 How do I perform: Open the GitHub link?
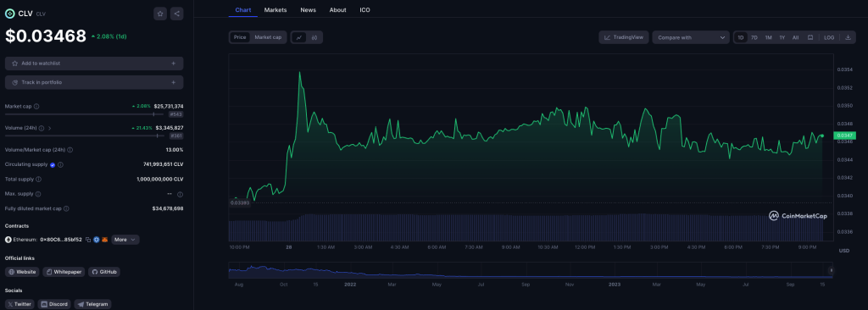[x=104, y=272]
